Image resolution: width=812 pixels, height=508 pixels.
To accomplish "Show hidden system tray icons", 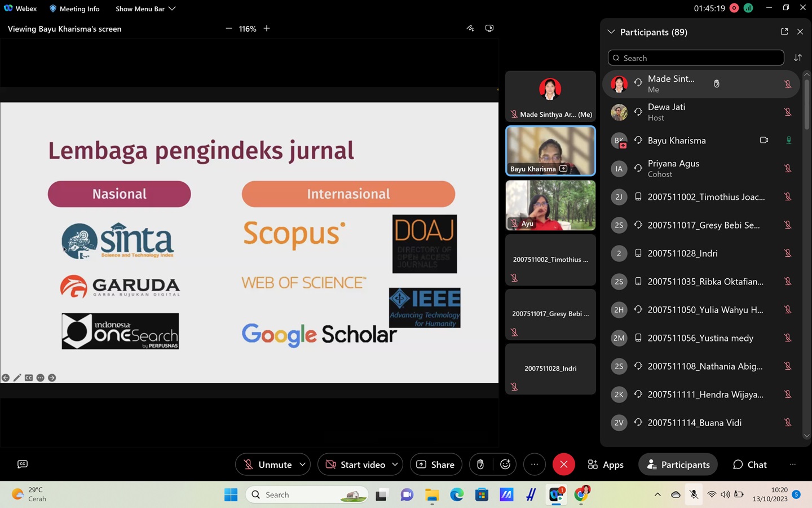I will click(x=657, y=495).
